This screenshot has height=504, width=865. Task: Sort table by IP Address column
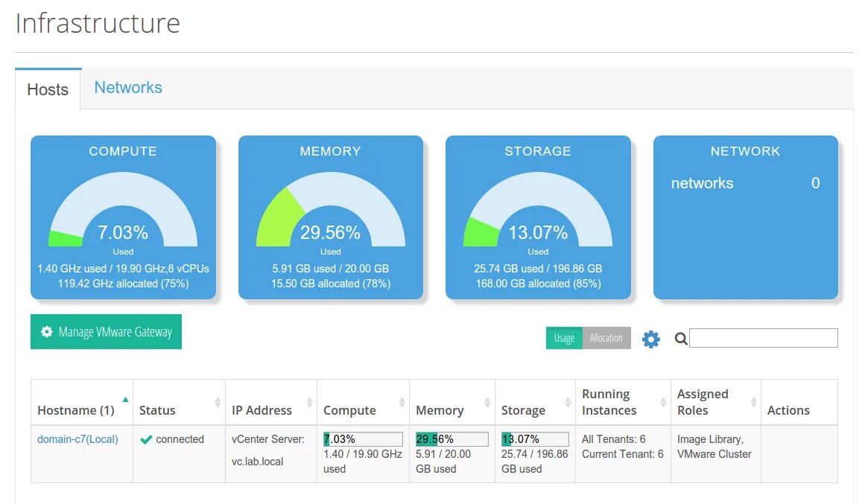coord(271,403)
